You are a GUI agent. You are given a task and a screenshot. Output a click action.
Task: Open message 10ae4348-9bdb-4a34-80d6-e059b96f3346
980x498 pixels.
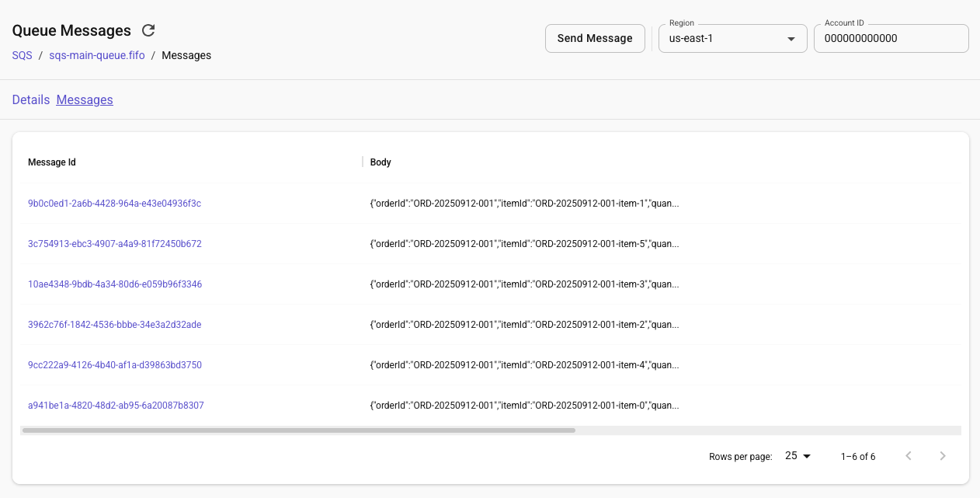coord(115,284)
